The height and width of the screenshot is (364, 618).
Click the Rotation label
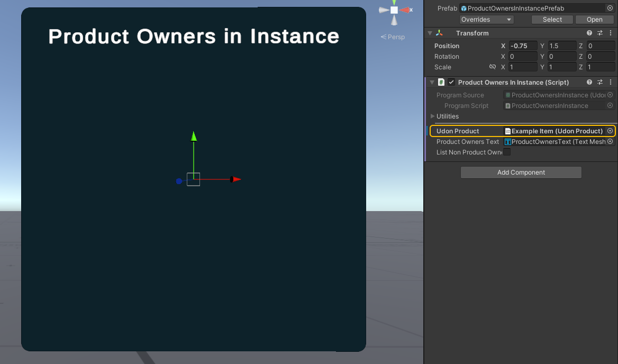coord(447,56)
